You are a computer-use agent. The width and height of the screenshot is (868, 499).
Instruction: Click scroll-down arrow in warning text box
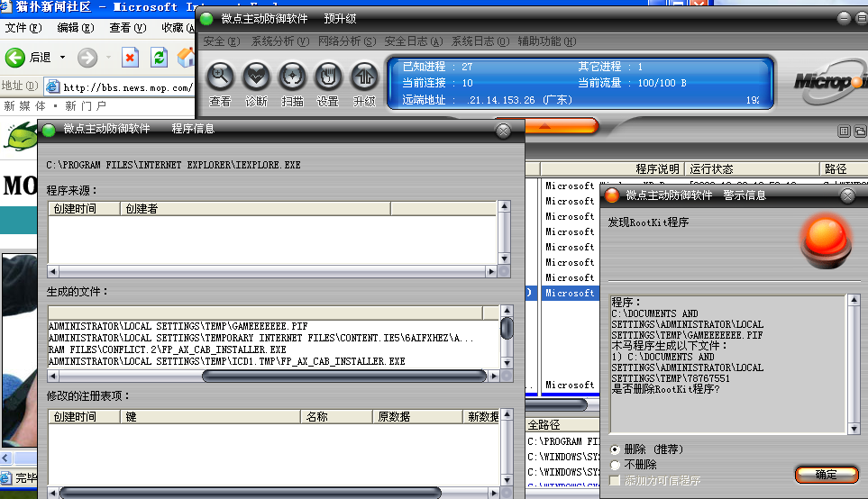854,429
